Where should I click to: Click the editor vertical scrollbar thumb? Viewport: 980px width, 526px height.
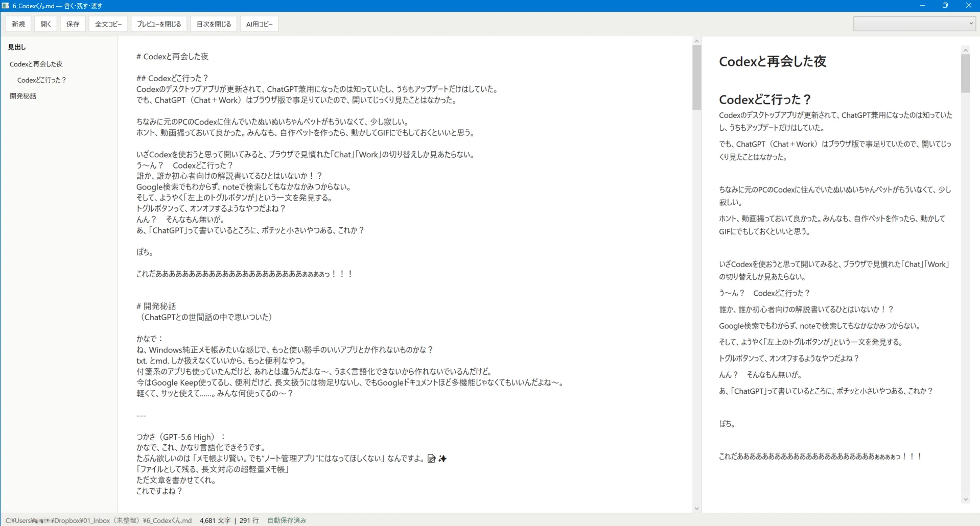click(x=696, y=77)
